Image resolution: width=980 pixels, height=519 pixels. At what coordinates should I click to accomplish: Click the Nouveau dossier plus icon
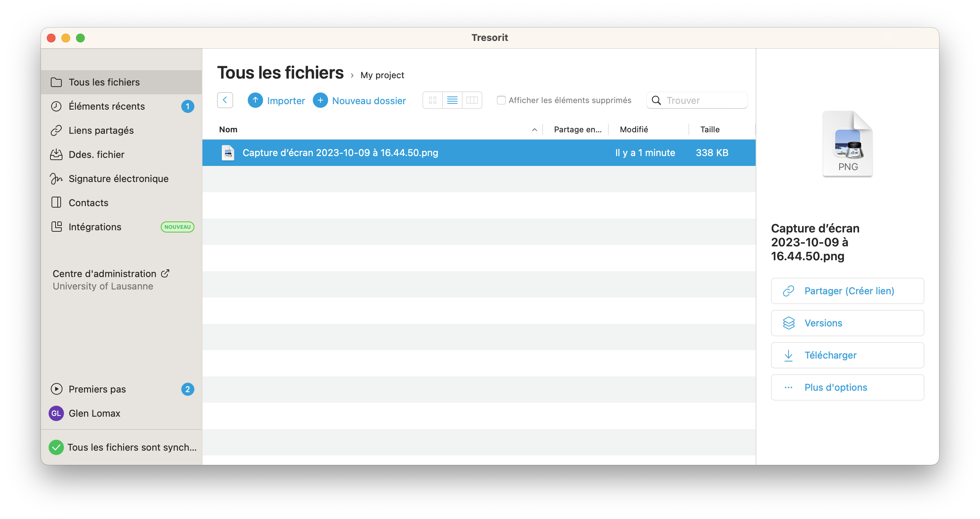click(320, 101)
